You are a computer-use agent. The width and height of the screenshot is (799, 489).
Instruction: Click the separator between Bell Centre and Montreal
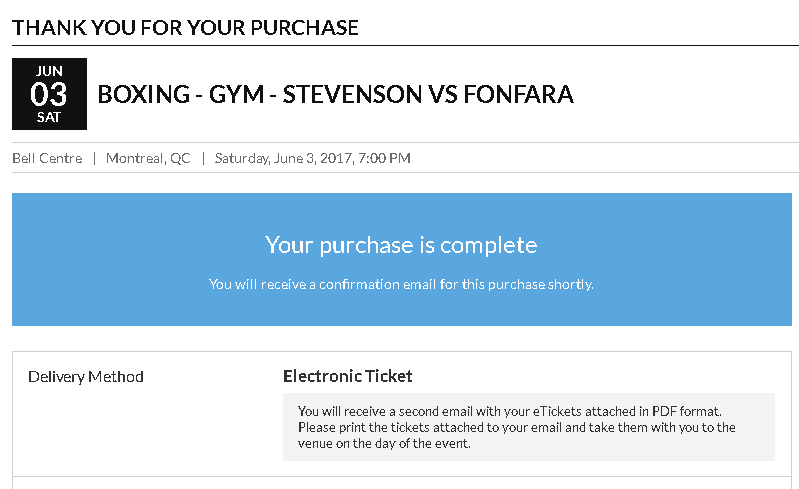tap(95, 158)
